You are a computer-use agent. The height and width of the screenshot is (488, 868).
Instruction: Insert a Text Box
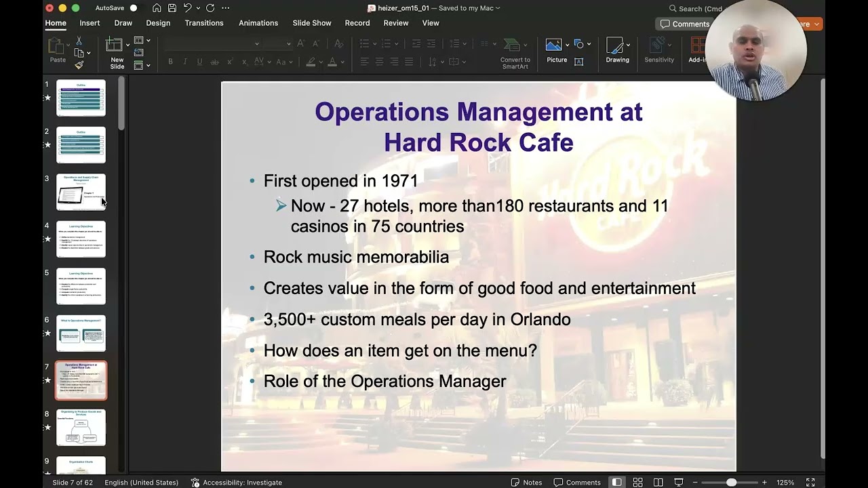(x=578, y=61)
